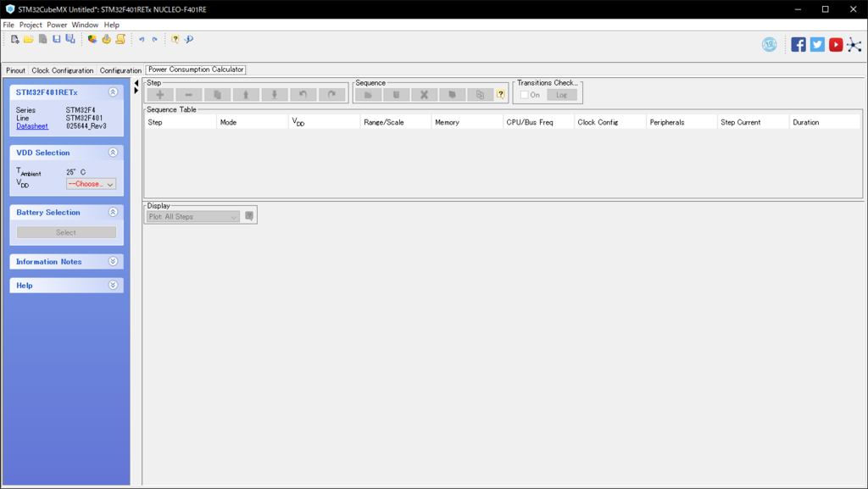
Task: Save the sequence with the Sequence group icon
Action: click(x=397, y=95)
